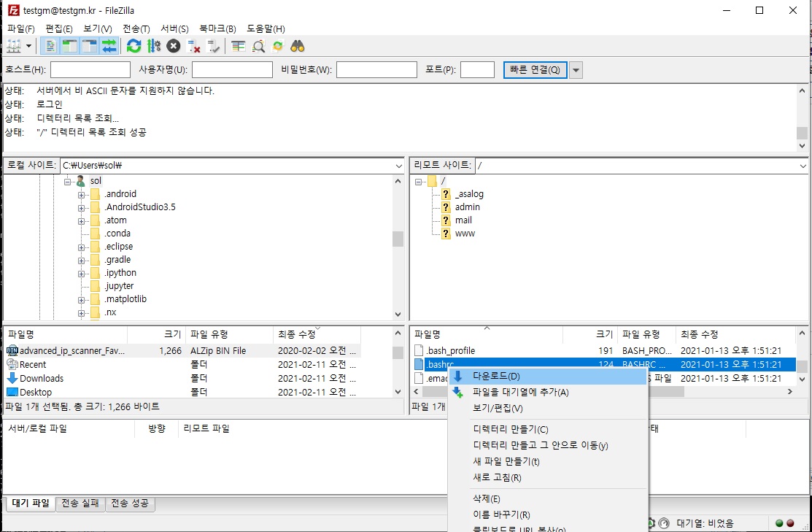Cancel the current operation icon
812x532 pixels.
click(173, 46)
